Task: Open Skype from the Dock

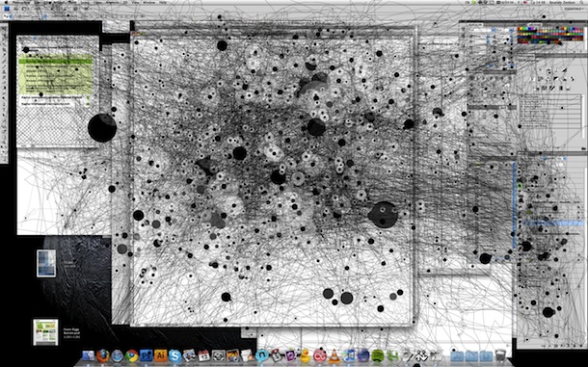Action: [x=175, y=355]
